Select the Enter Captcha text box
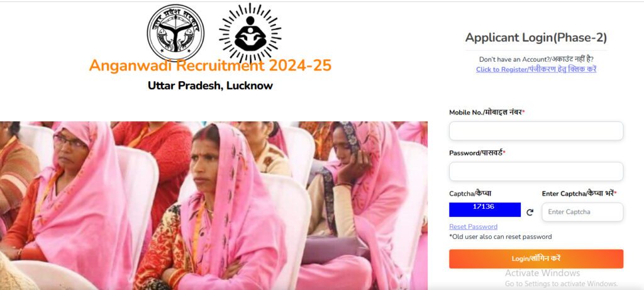 (582, 212)
